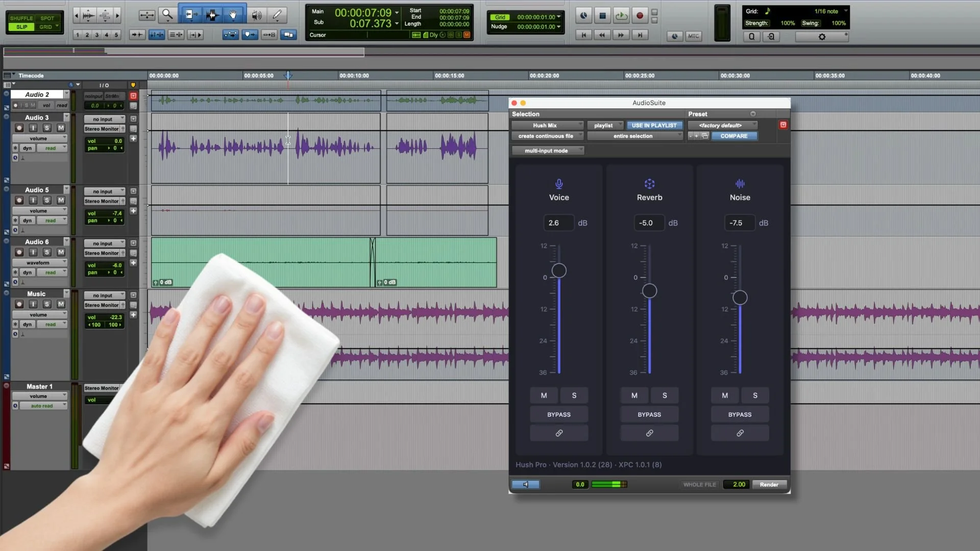This screenshot has width=980, height=551.
Task: Click Noise BYPASS button
Action: 740,415
